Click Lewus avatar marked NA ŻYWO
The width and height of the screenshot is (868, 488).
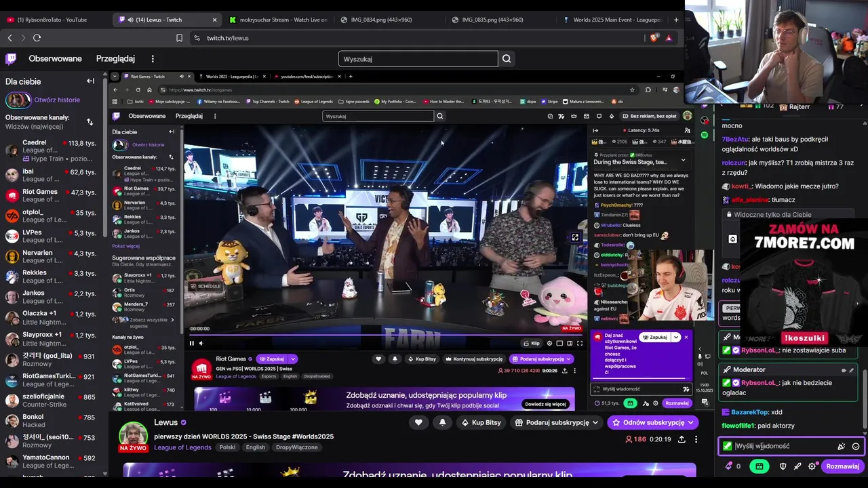pos(133,437)
